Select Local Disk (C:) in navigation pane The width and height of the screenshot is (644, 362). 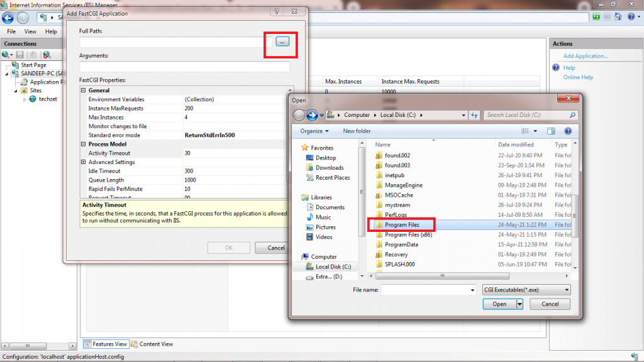click(333, 266)
